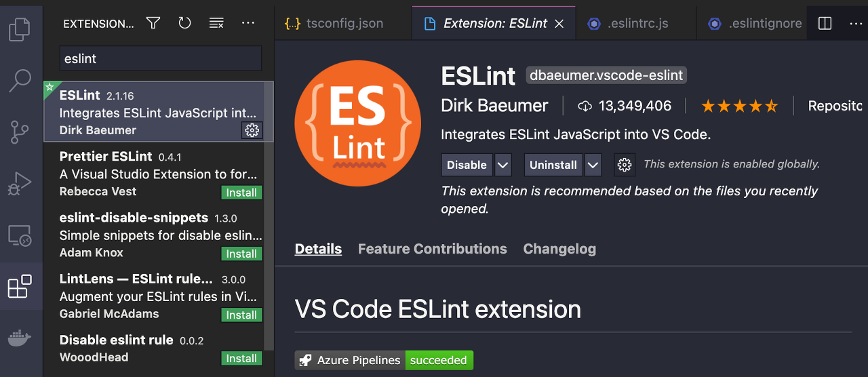Click the large ESLint extension logo
The height and width of the screenshot is (377, 868).
tap(358, 123)
